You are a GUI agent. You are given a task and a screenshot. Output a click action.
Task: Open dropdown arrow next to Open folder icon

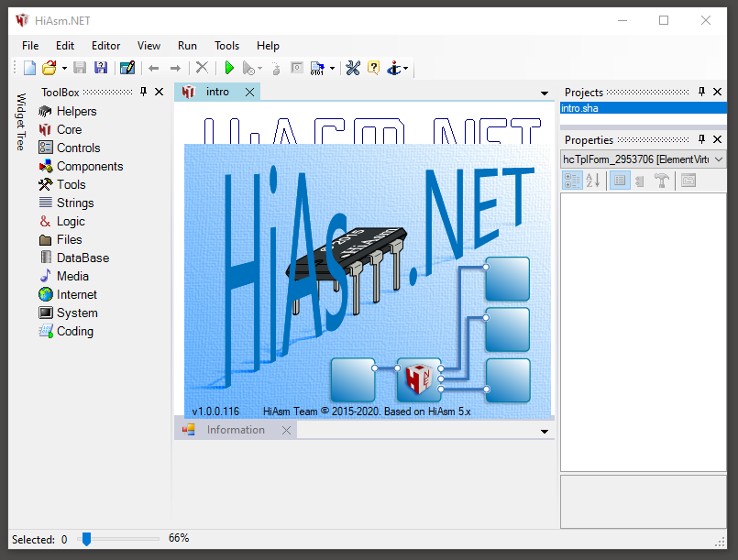[x=64, y=69]
